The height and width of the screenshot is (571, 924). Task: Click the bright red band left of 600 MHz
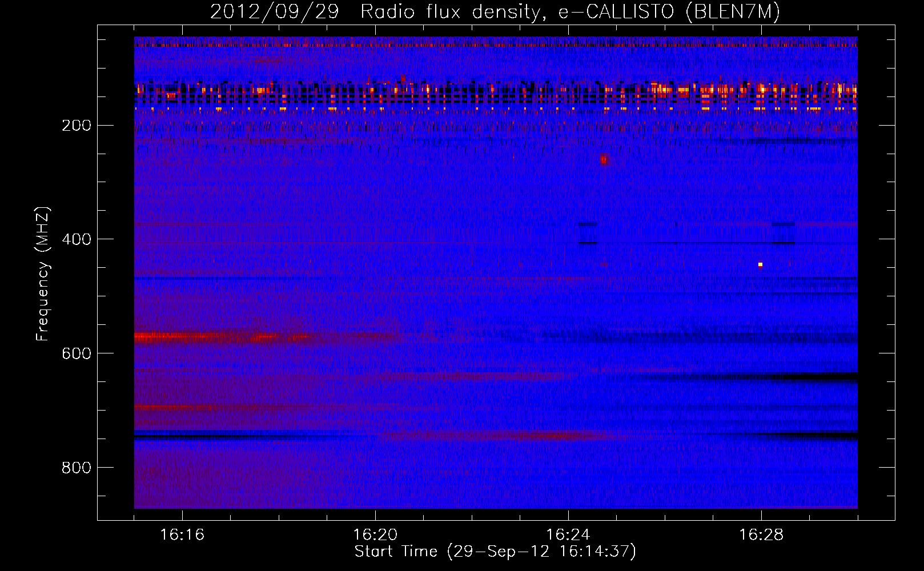pyautogui.click(x=223, y=337)
